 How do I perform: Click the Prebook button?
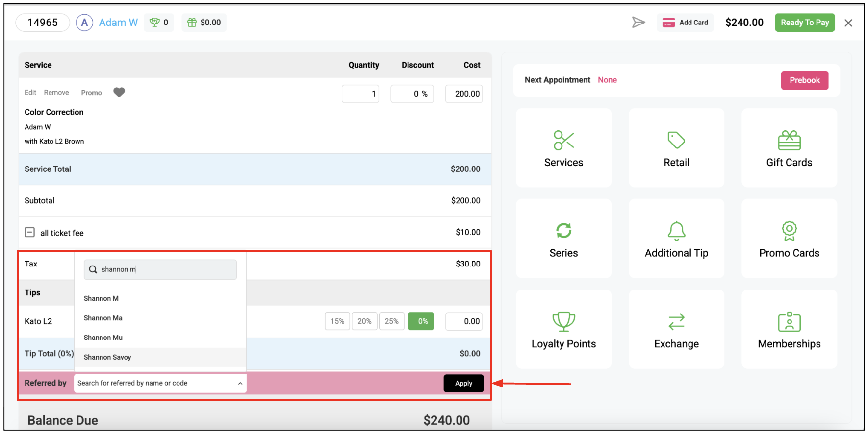click(x=804, y=80)
